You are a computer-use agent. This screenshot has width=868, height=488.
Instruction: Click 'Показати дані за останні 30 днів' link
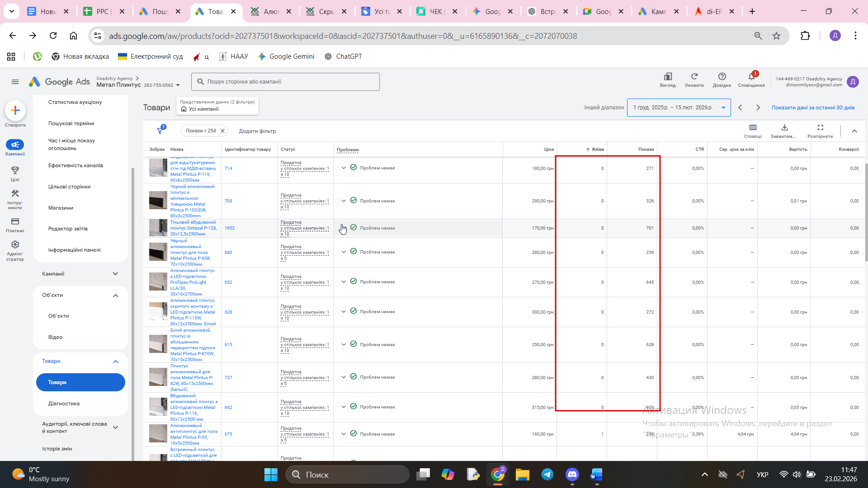813,108
